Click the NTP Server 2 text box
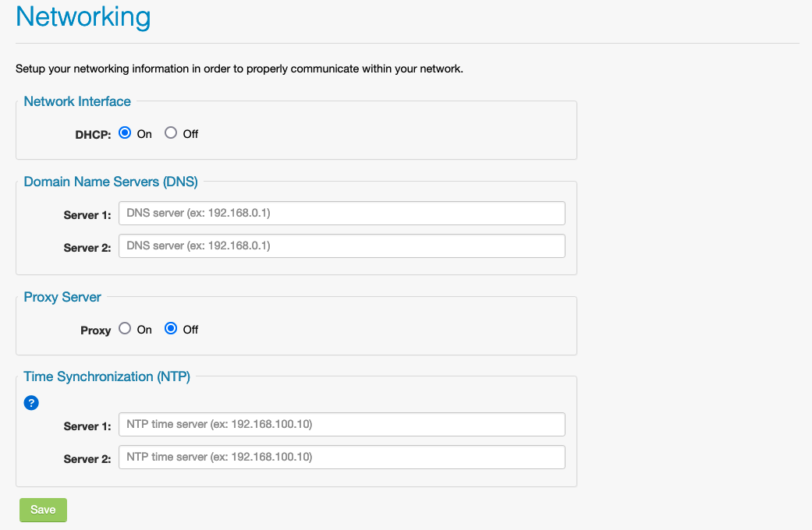Viewport: 812px width, 530px height. pos(341,457)
